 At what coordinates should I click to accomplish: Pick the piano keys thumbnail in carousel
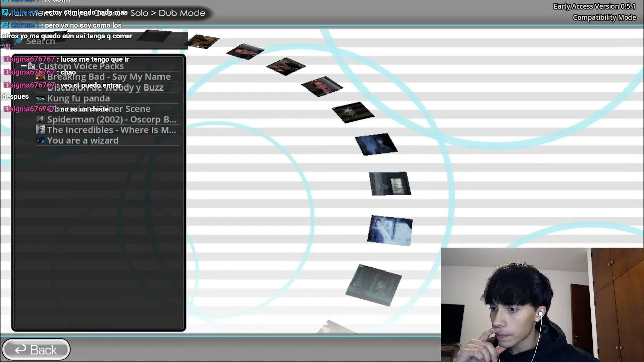tap(390, 184)
